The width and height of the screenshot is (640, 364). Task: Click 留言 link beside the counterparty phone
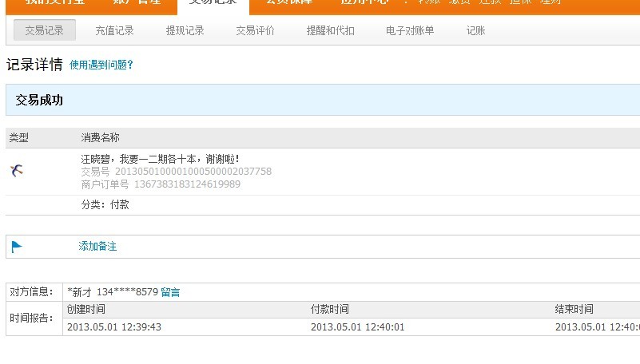pyautogui.click(x=170, y=292)
